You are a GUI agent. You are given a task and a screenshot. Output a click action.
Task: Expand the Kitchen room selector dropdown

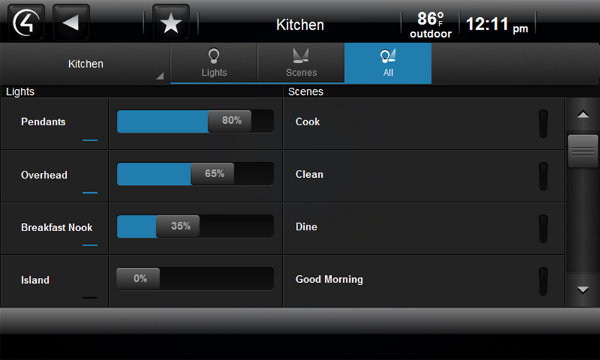pyautogui.click(x=85, y=64)
